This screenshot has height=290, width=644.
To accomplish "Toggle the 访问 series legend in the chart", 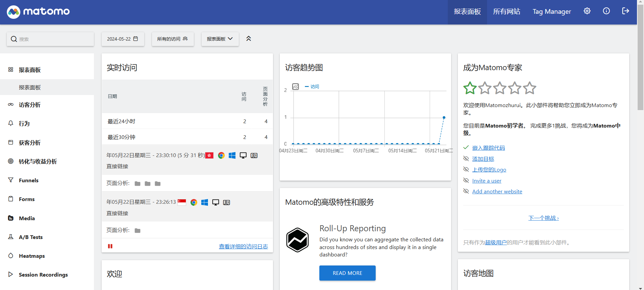I will point(312,87).
